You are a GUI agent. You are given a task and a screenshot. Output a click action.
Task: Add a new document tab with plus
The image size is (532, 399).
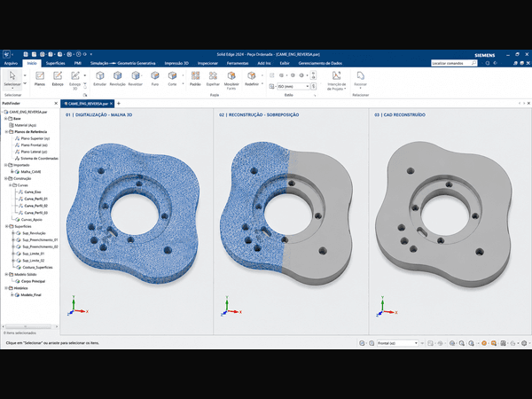click(x=119, y=104)
